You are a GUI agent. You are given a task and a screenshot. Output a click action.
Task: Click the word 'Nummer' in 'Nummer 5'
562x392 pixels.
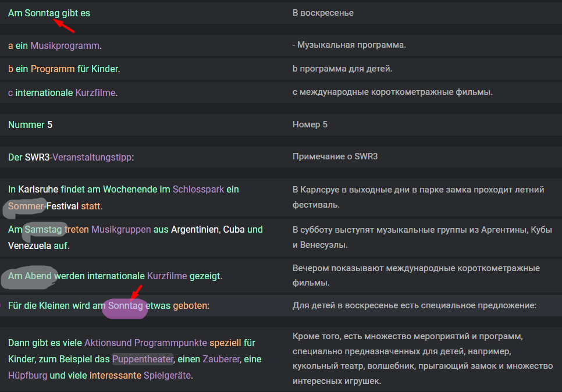[26, 124]
